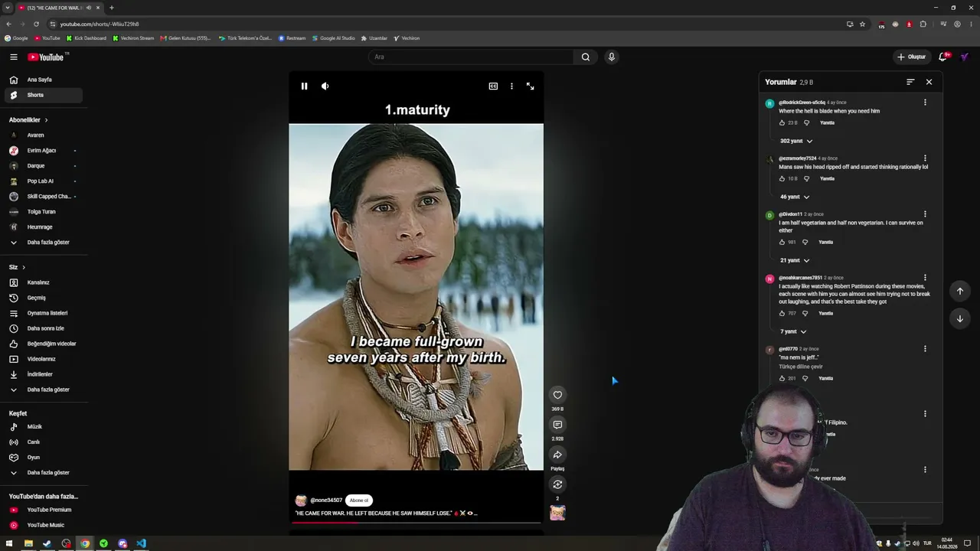Open the Short's sound thumbnail
Viewport: 980px width, 551px height.
pos(557,513)
